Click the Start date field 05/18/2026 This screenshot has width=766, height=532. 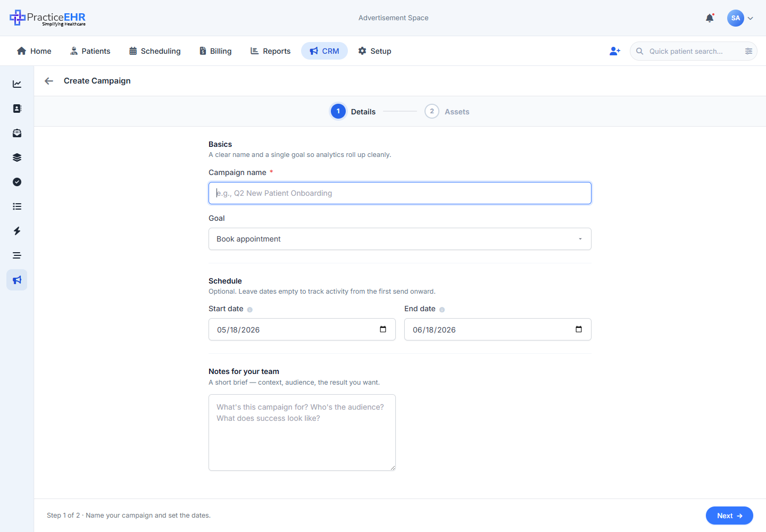[x=302, y=329]
